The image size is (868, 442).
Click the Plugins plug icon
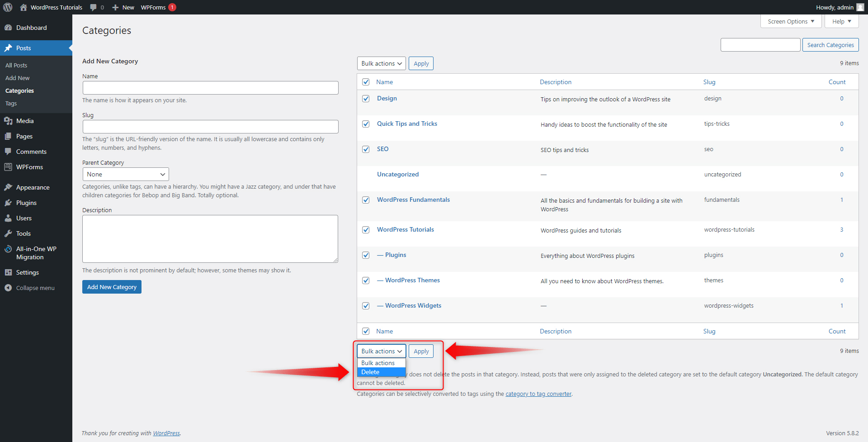coord(8,203)
